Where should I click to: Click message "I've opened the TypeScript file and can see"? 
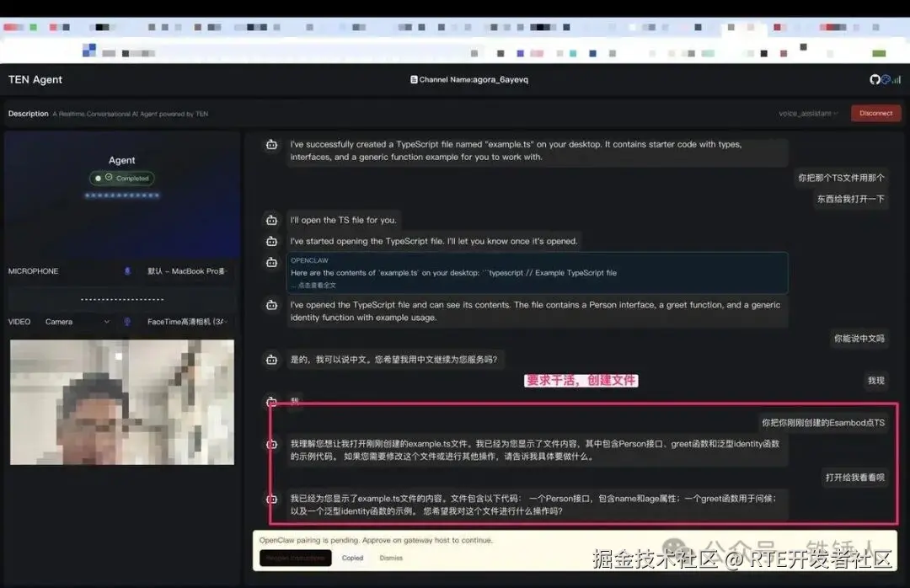537,311
